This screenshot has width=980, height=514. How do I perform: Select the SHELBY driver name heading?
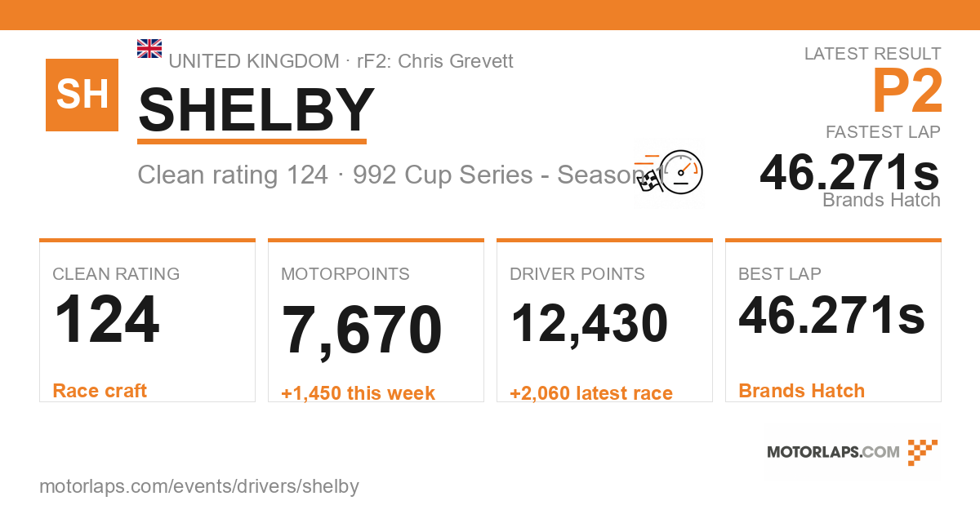(x=256, y=109)
